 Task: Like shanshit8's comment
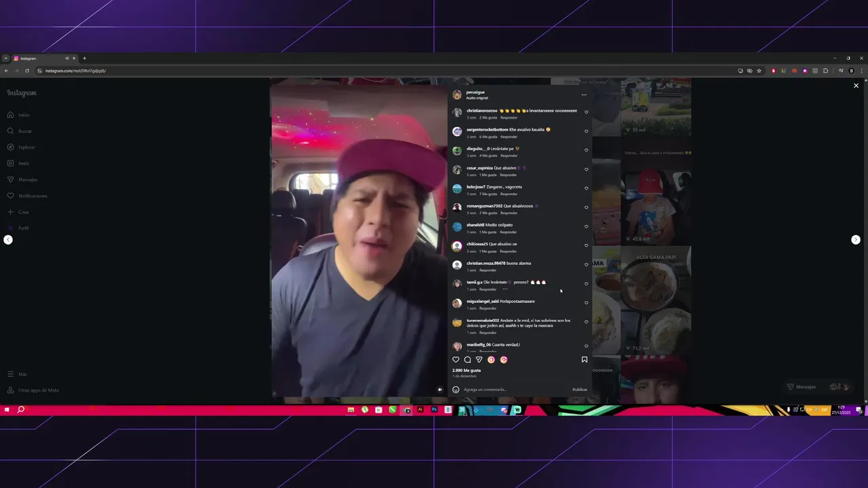pyautogui.click(x=587, y=226)
